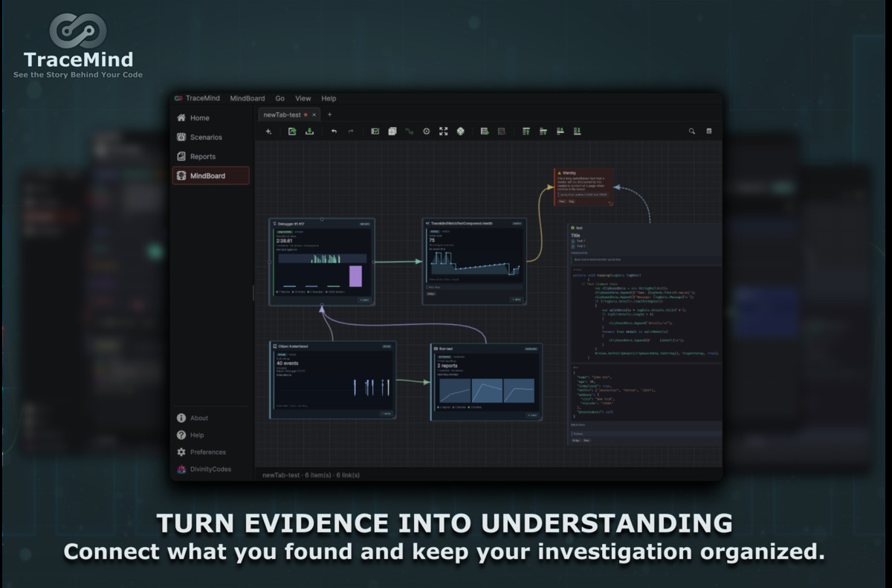Select the Debugger #1 #17 card header

click(x=322, y=223)
